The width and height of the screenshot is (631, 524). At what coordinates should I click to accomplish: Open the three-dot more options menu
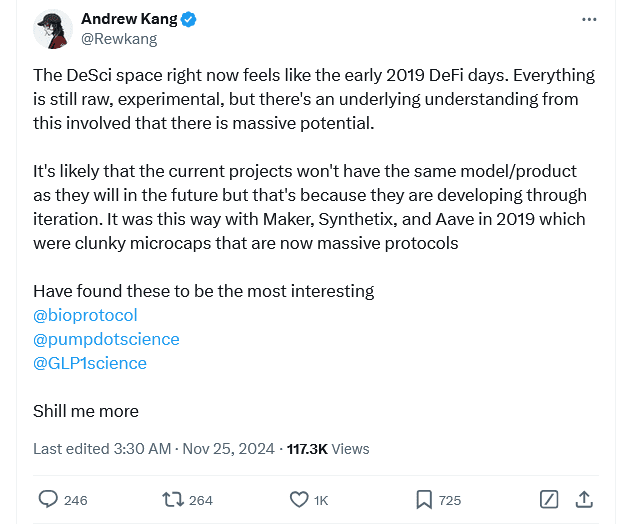coord(589,19)
